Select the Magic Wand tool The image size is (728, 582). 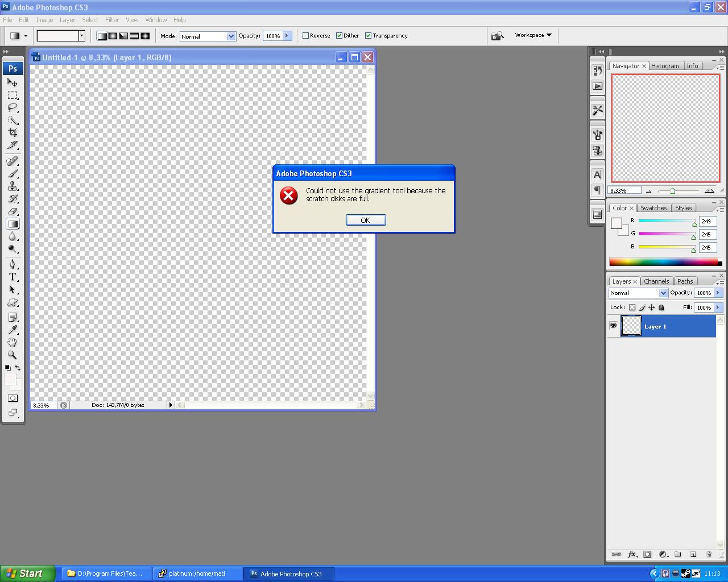click(12, 120)
